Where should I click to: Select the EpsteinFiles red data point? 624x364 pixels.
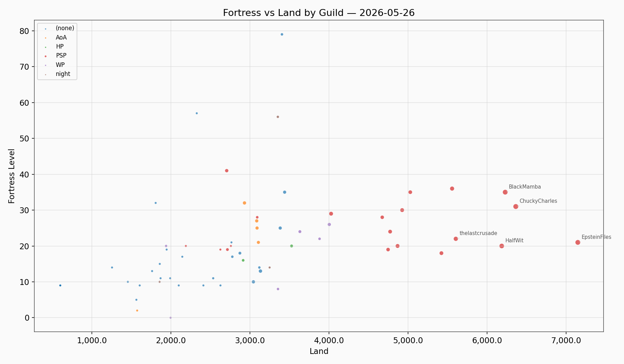click(x=578, y=242)
